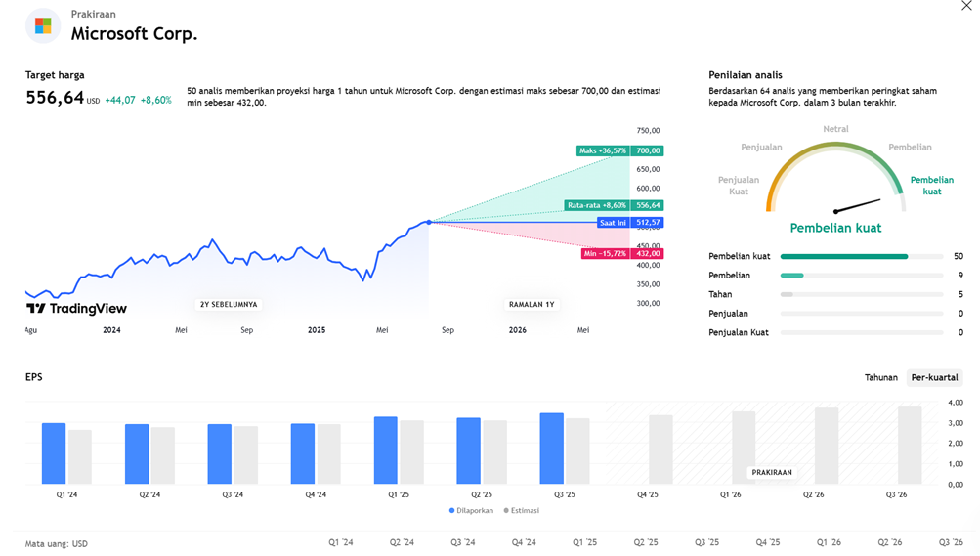Click the Q1 '25 reported EPS bar
The height and width of the screenshot is (556, 980).
(x=386, y=450)
